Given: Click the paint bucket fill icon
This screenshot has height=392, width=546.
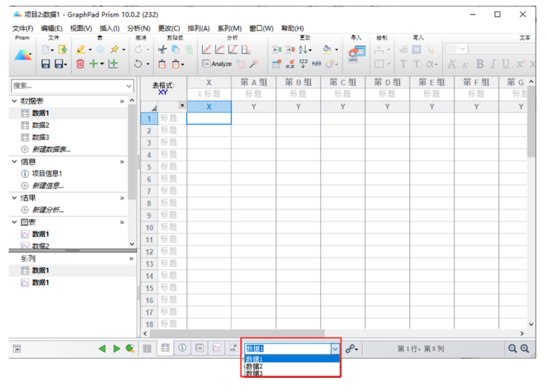Looking at the screenshot, I should pos(327,50).
